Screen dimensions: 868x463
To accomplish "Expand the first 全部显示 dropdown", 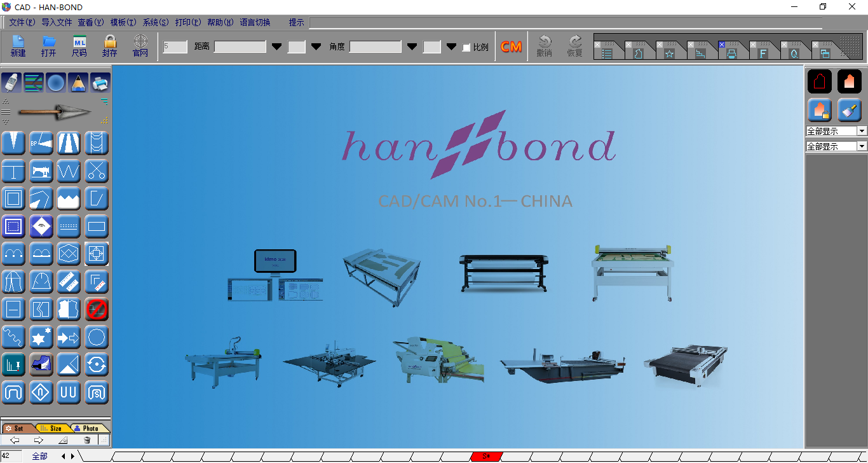I will 862,131.
